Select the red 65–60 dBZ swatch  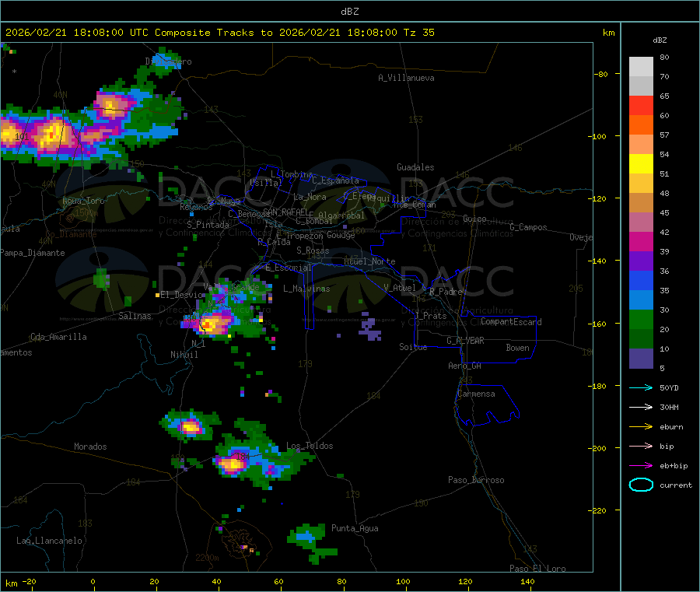(641, 105)
